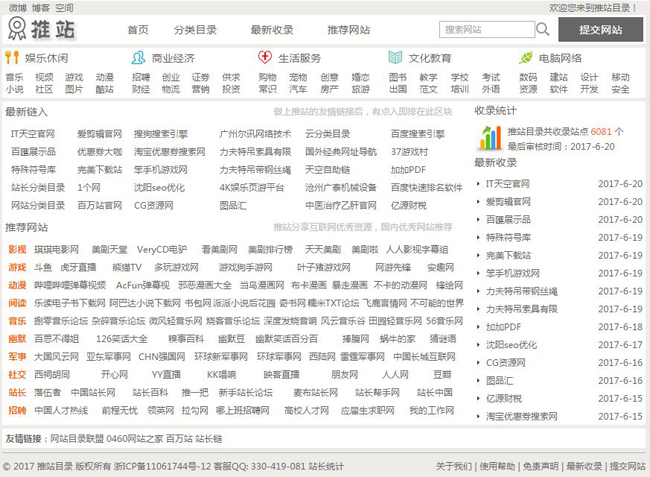The width and height of the screenshot is (650, 477).
Task: Open 最新收录 in the top navigation
Action: [x=272, y=30]
